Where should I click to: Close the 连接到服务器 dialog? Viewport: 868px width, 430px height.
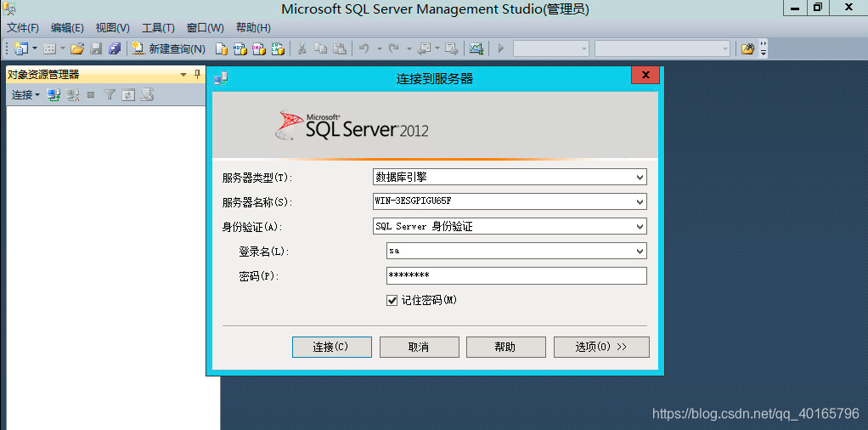pos(645,75)
